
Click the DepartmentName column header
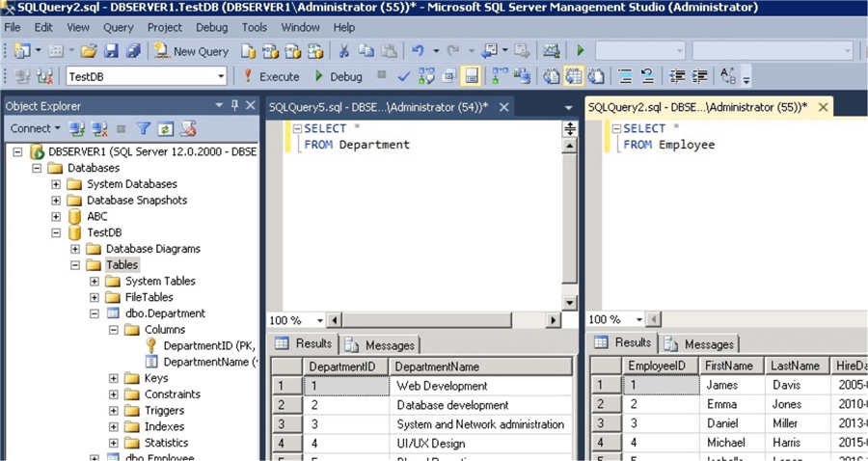[x=481, y=366]
